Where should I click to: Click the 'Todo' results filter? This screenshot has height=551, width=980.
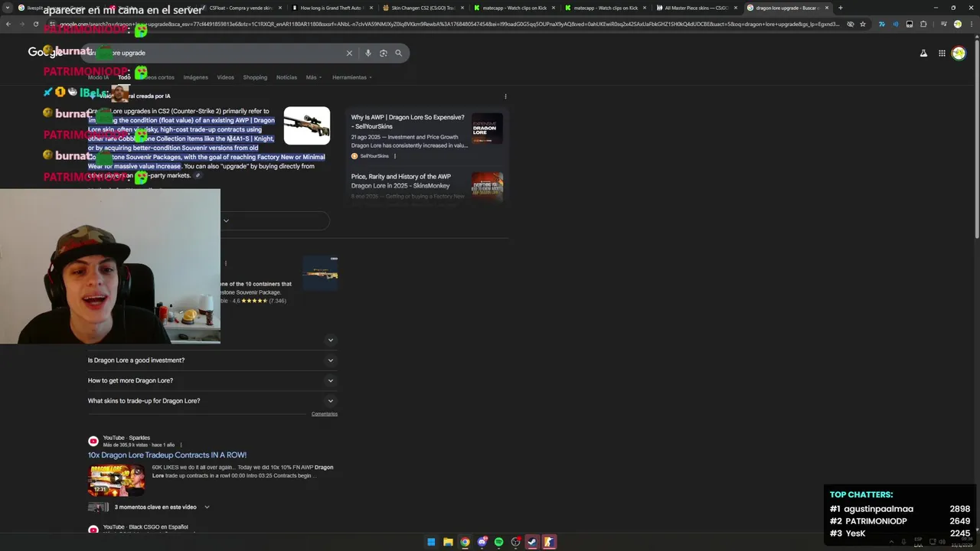(124, 77)
